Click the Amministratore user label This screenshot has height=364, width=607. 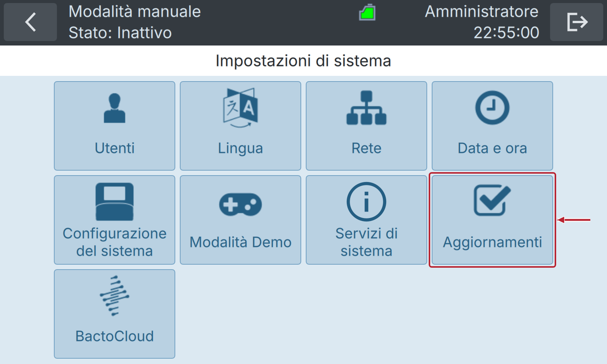tap(482, 11)
